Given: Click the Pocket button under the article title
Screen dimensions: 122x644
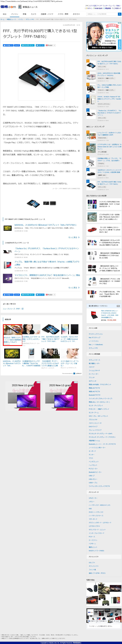Looking at the screenshot, I should 49,45.
